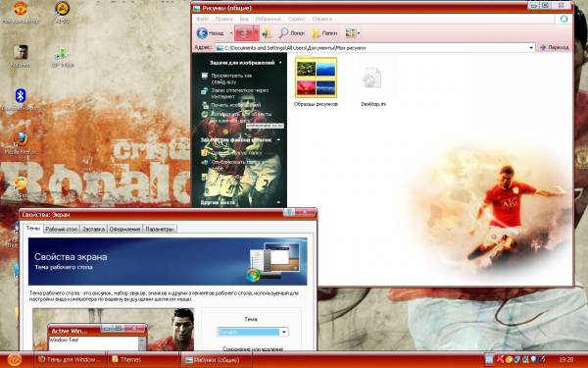Collapse the picture tasks panel section
The width and height of the screenshot is (588, 368).
click(280, 63)
